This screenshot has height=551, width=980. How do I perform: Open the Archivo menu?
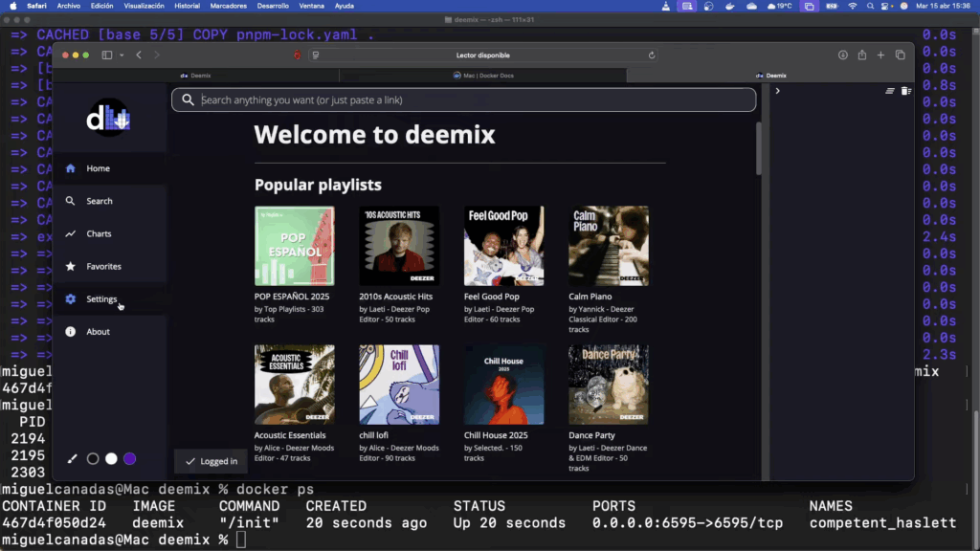tap(69, 6)
